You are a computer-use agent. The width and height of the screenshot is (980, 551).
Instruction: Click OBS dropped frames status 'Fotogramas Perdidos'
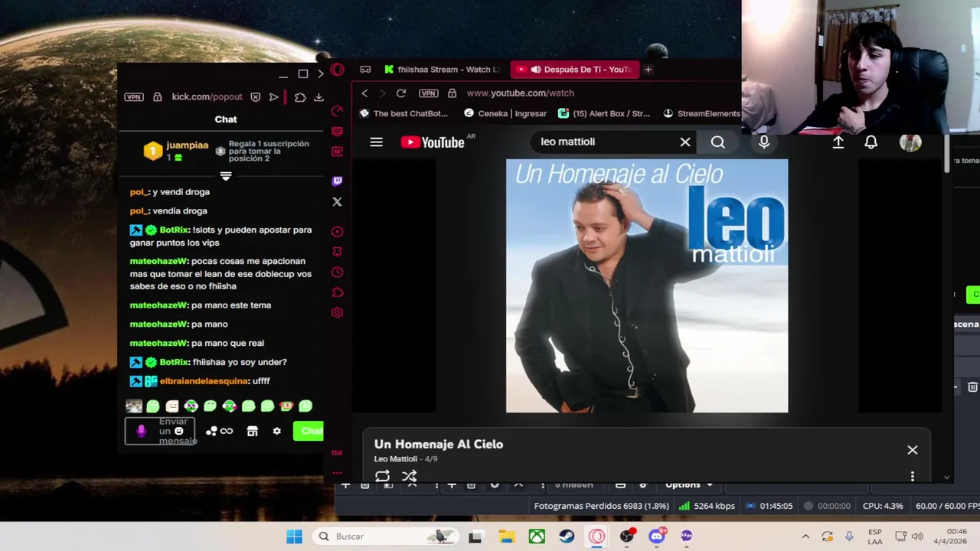click(x=602, y=506)
